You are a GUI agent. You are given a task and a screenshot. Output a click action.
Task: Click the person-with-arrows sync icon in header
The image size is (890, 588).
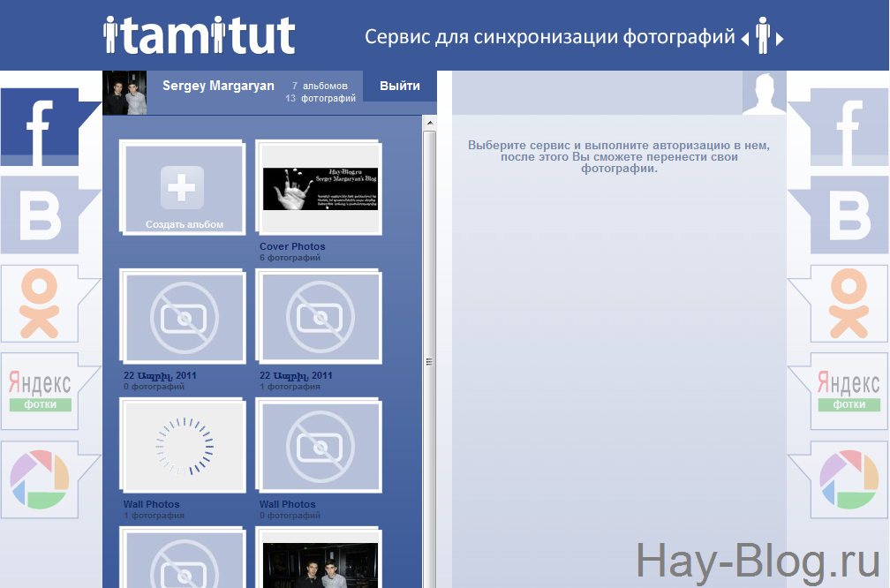point(762,36)
